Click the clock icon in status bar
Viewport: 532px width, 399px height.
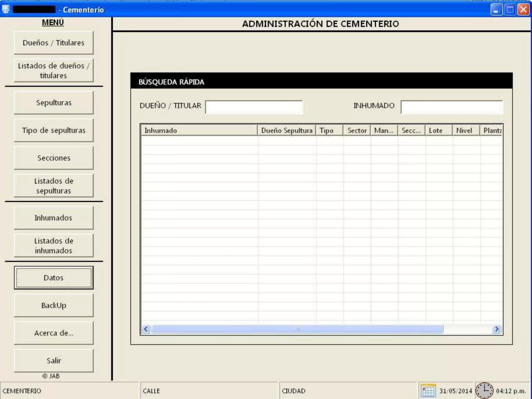click(484, 390)
